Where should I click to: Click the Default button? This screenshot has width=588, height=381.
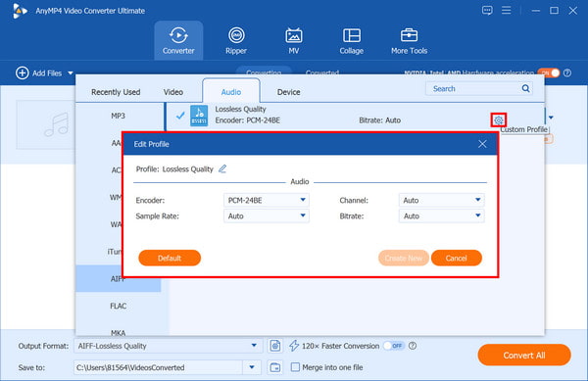click(x=170, y=258)
